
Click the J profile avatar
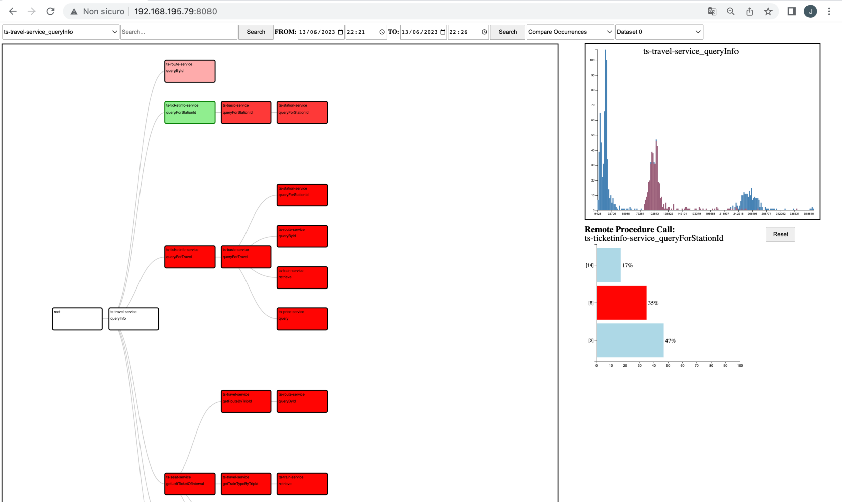point(810,11)
